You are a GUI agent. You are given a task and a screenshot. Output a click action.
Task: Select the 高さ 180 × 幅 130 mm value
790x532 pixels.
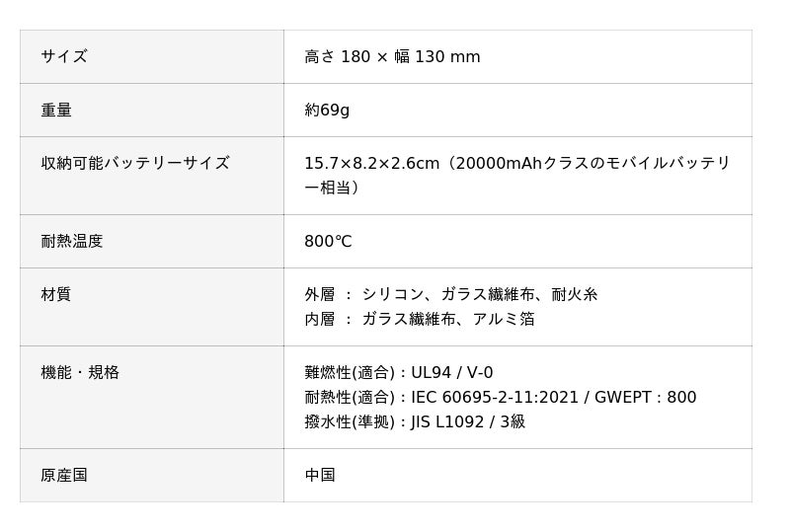[392, 57]
